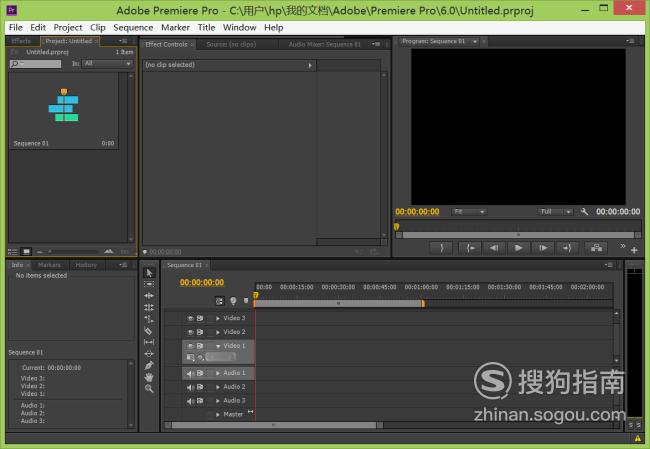Click the Mark Out button in Program monitor

[441, 248]
